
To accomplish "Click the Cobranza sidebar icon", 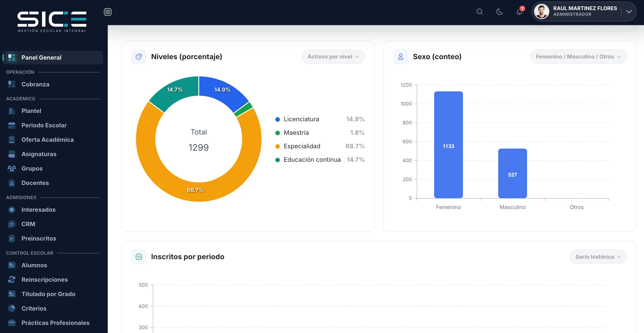I will pos(11,84).
